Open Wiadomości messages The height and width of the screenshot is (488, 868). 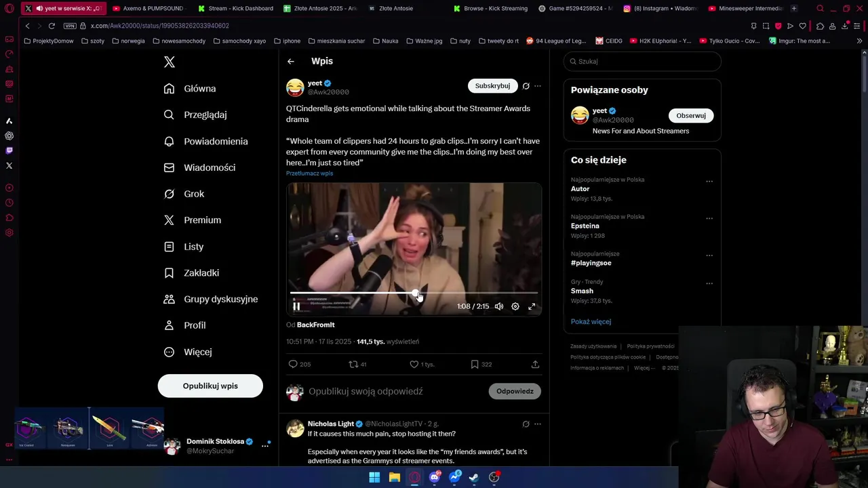[199, 167]
